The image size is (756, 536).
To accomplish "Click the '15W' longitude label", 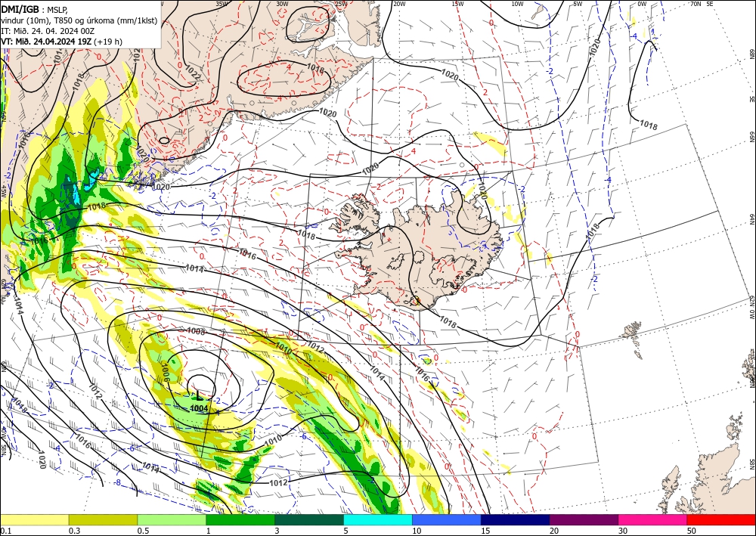I will [458, 4].
